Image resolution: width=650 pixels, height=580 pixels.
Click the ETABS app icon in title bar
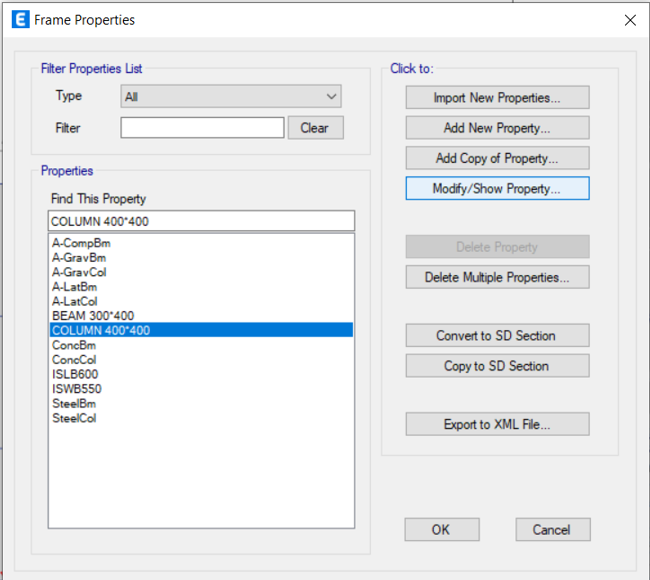pos(20,19)
